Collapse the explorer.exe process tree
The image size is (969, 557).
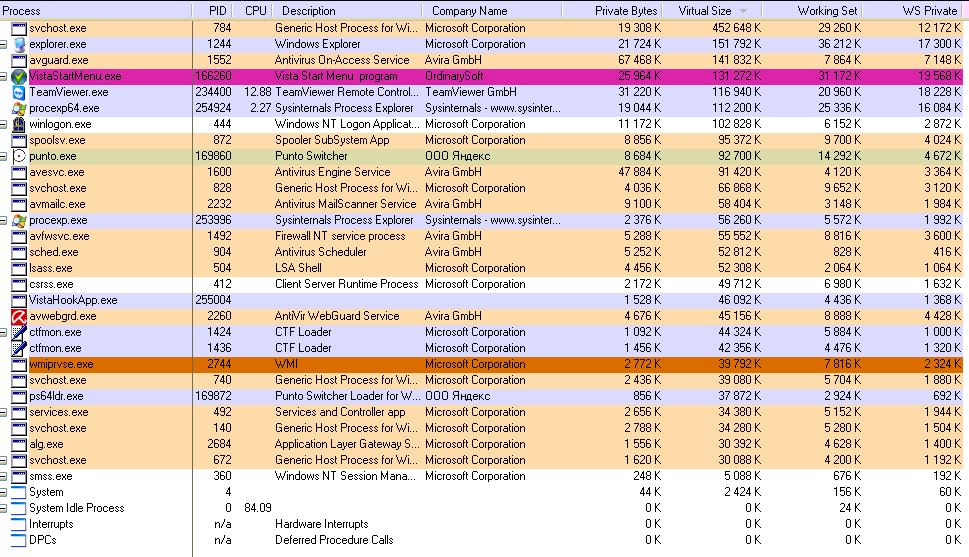pyautogui.click(x=4, y=44)
